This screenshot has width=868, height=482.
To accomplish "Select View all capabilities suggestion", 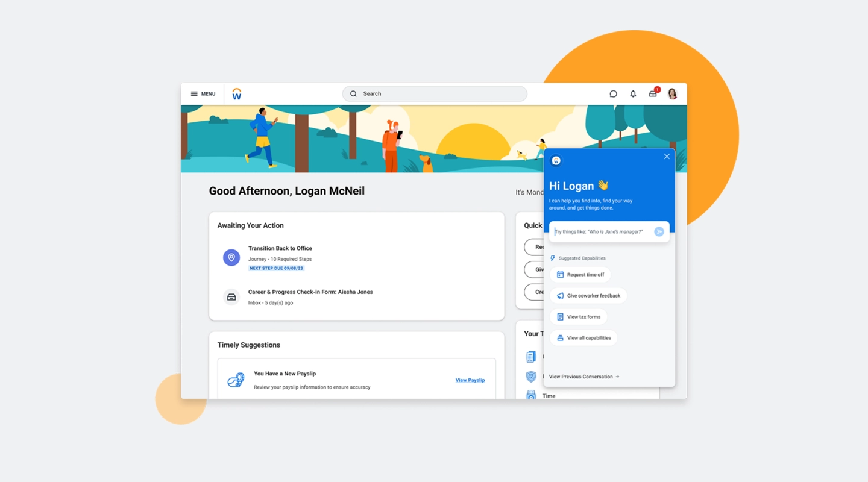I will pos(583,338).
